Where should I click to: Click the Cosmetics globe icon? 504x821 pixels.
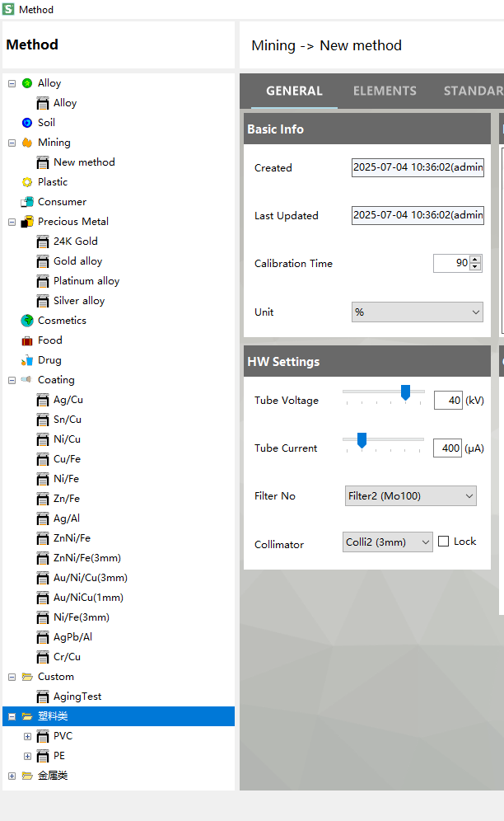pyautogui.click(x=27, y=321)
